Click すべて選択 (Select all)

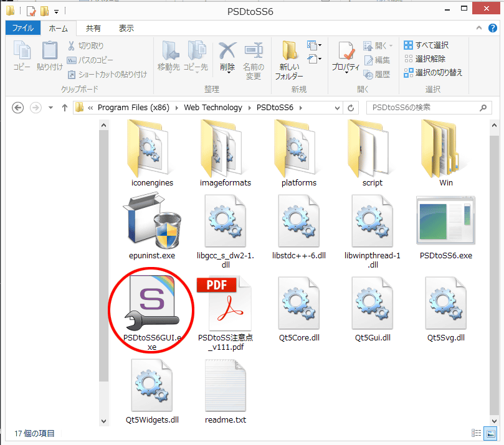point(426,45)
